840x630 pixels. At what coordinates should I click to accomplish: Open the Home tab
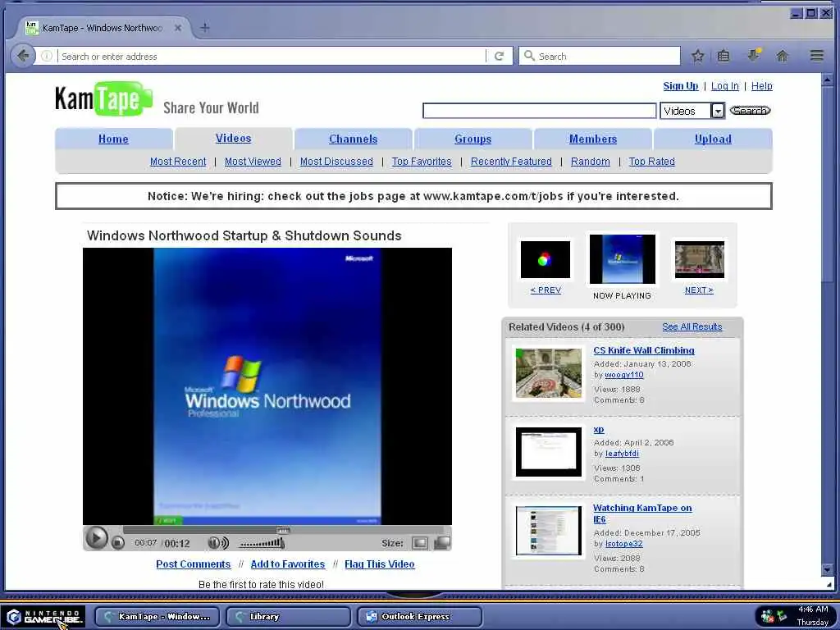click(x=113, y=139)
